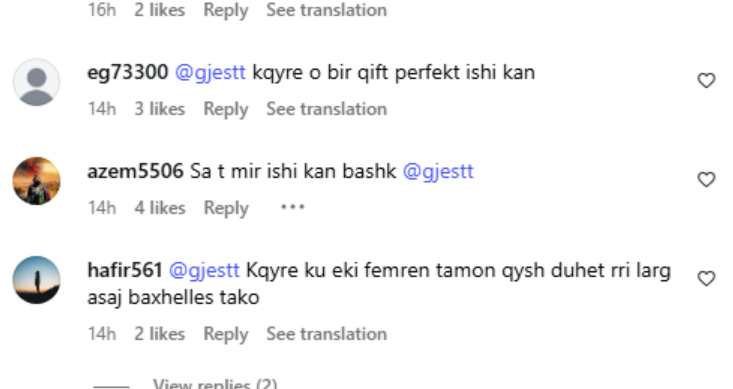Screen dimensions: 733x389
Task: Like eg73300's comment with heart icon
Action: (706, 80)
